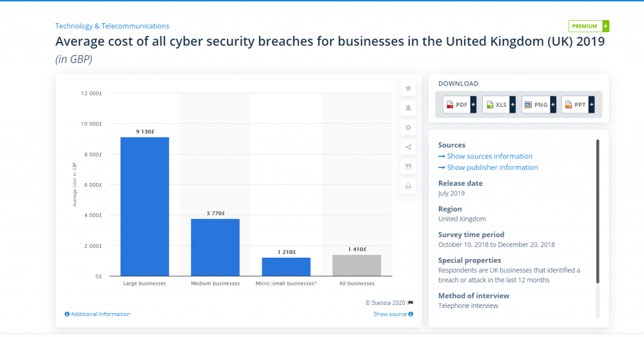Download chart as PDF
Image resolution: width=644 pixels, height=337 pixels.
tap(460, 104)
